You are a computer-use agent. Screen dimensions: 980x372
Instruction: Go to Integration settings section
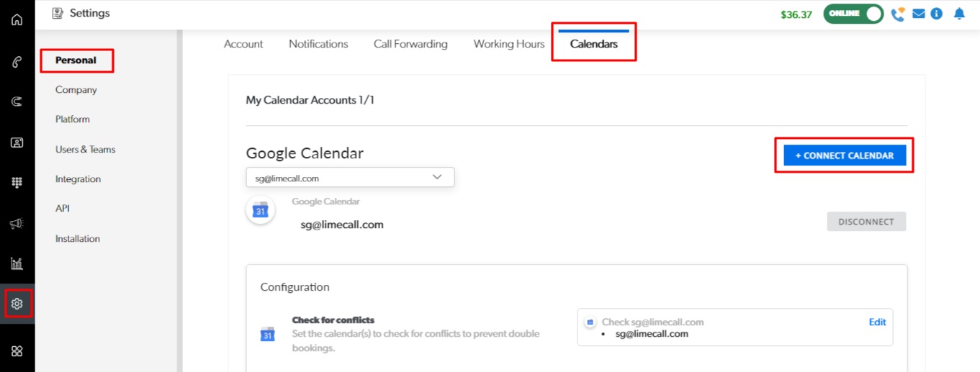(x=78, y=179)
